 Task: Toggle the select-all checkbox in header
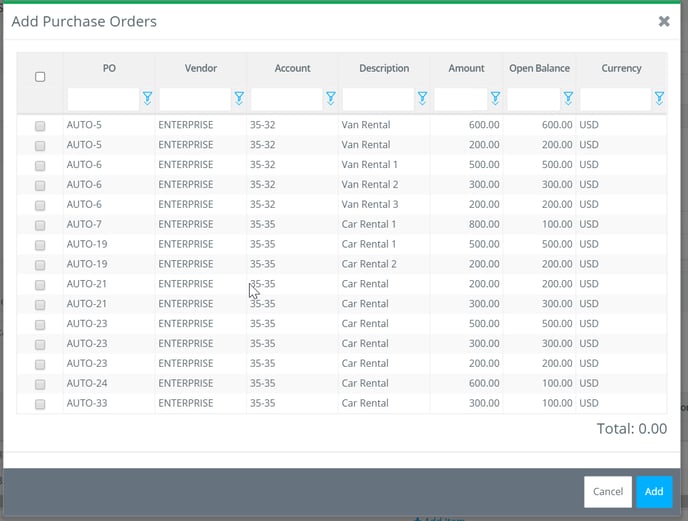point(40,77)
